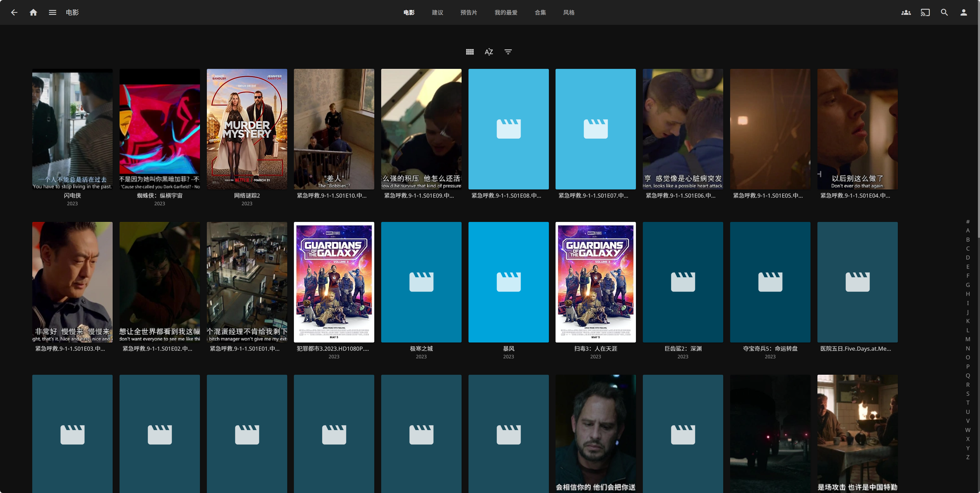This screenshot has width=980, height=493.
Task: Open the 闪电侠 poster
Action: tap(72, 129)
